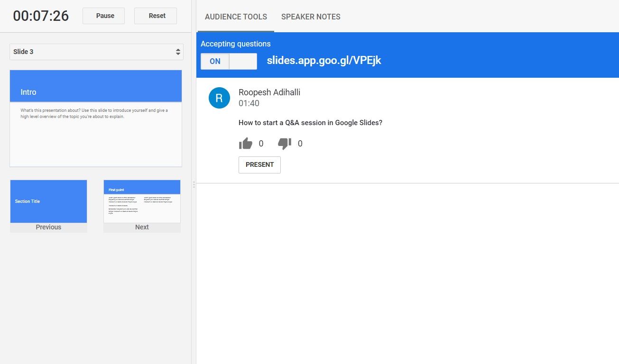Screen dimensions: 619x364
Task: Click the Intro slide preview
Action: [x=95, y=118]
